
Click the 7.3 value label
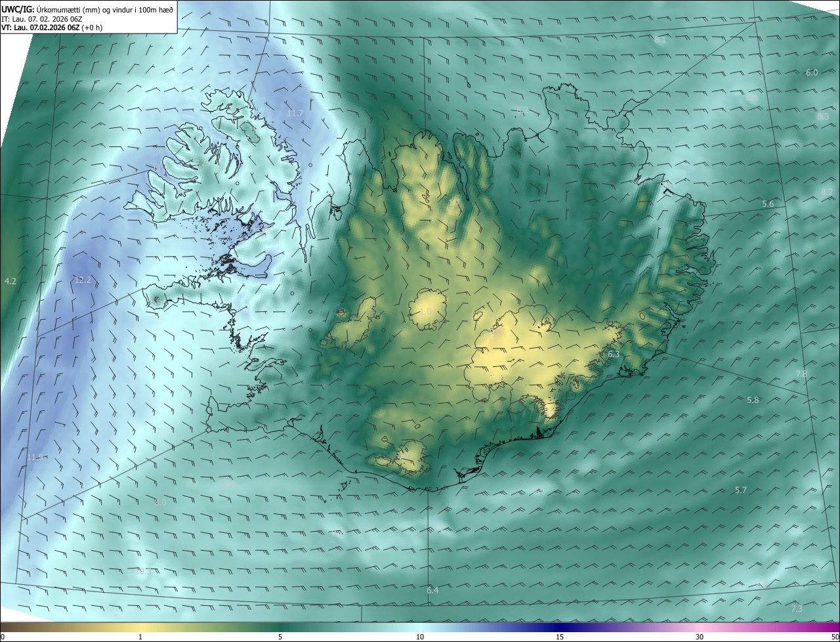click(797, 609)
